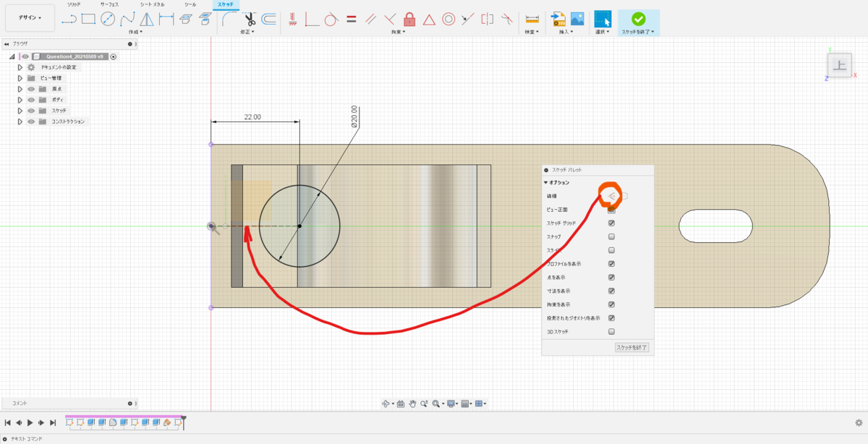
Task: Open the 検査 (Inspect) dropdown menu
Action: coord(532,32)
